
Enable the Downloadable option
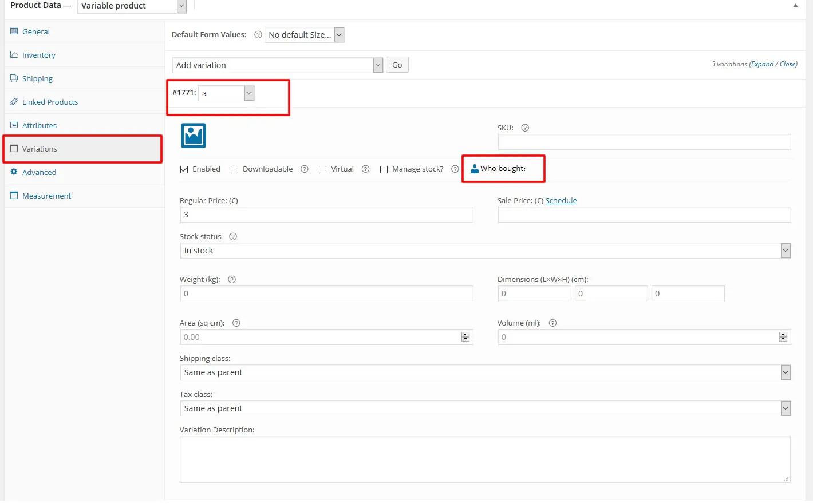point(235,169)
